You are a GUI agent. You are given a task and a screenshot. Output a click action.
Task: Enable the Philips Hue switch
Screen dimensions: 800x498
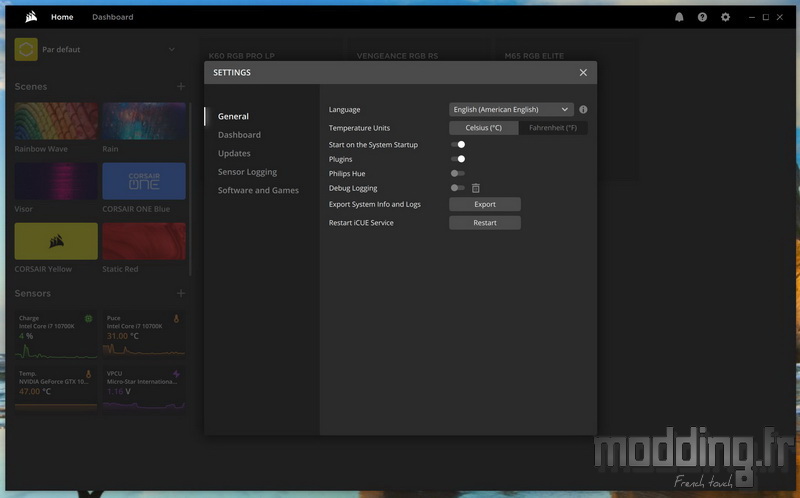click(x=458, y=173)
